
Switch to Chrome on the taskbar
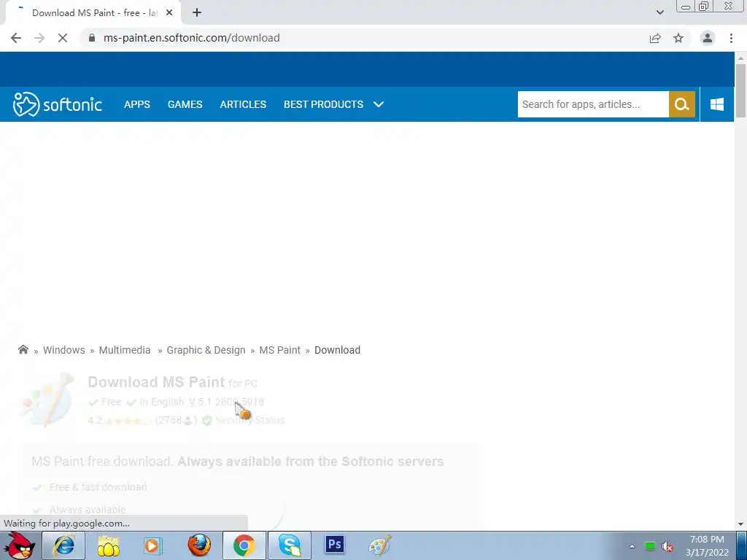pyautogui.click(x=244, y=545)
